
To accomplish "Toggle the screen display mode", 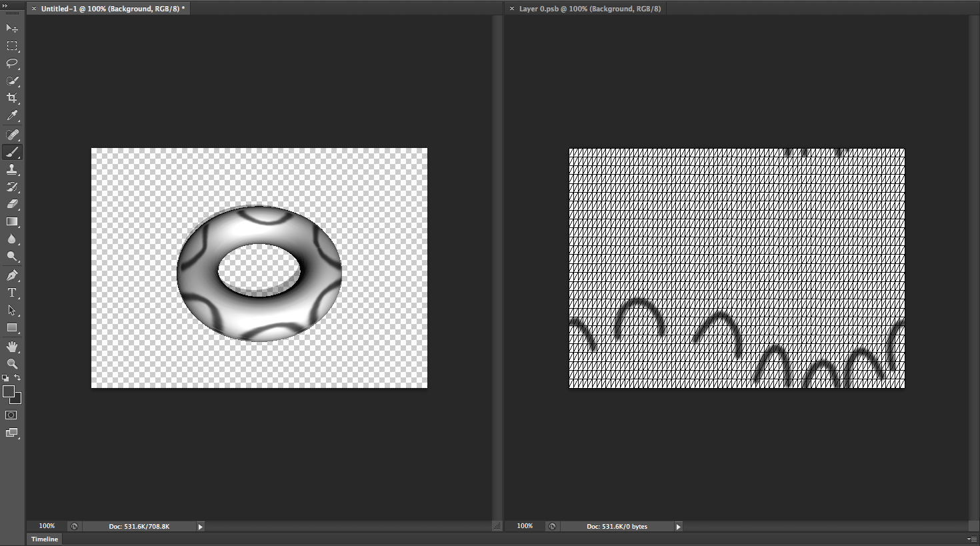I will coord(11,433).
